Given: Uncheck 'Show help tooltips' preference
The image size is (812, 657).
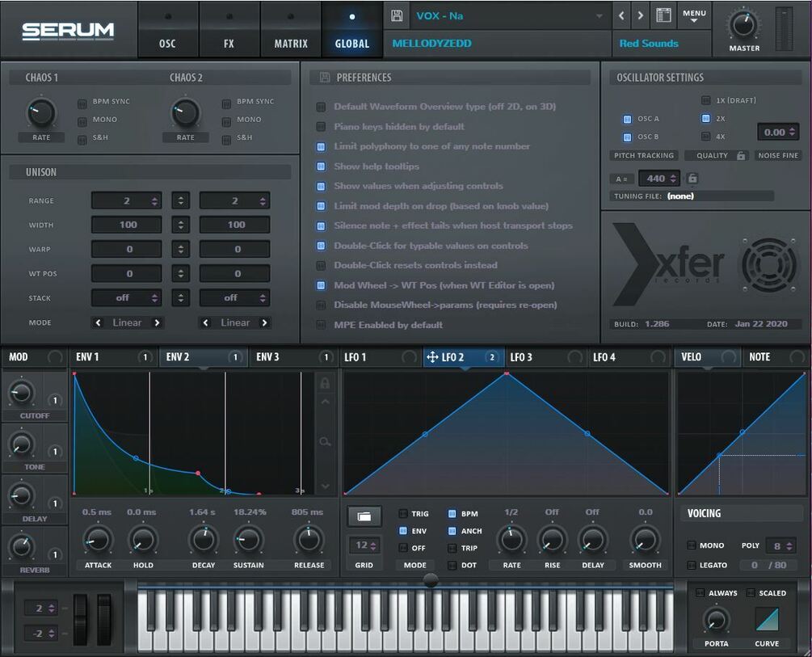Looking at the screenshot, I should (x=321, y=166).
